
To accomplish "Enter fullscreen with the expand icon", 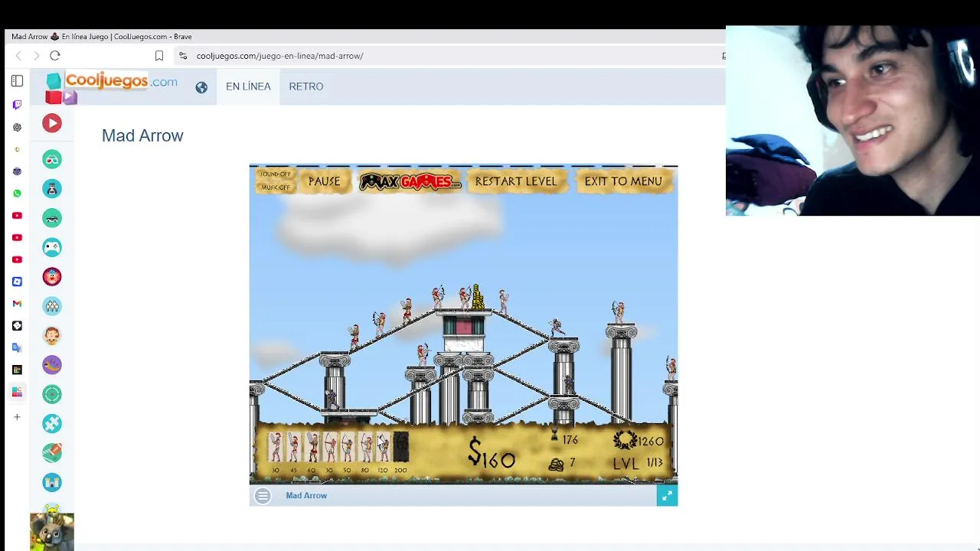I will pos(667,496).
